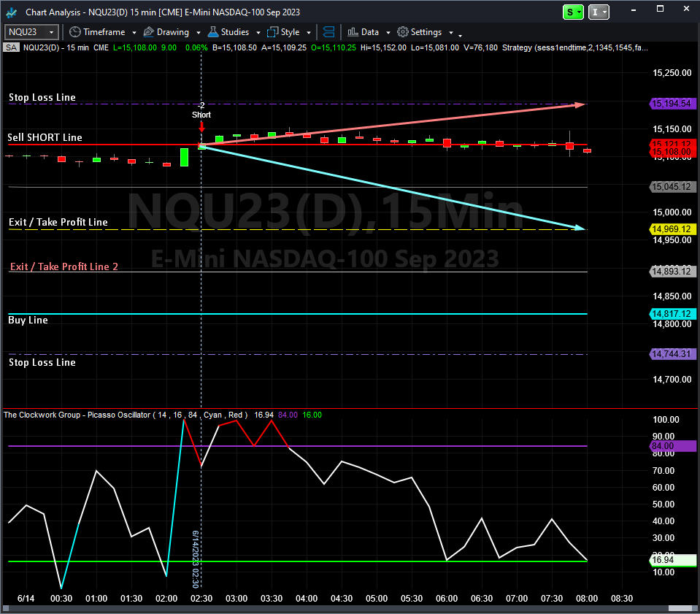Click the 'Strategy (sess1endtime...' status text

pos(575,47)
